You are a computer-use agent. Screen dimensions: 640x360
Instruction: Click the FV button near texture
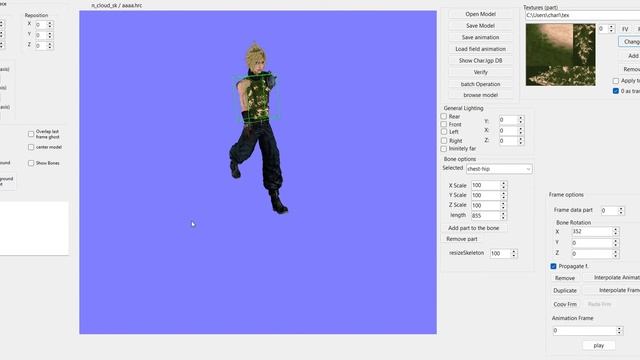[x=625, y=29]
